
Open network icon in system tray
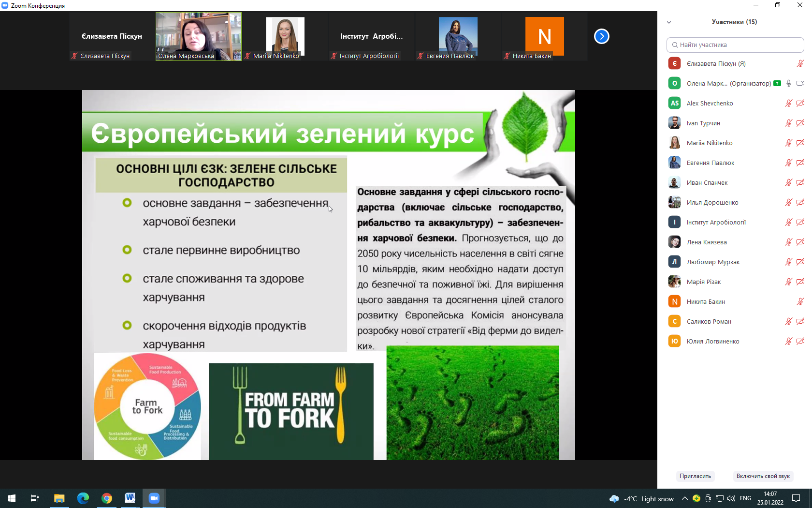coord(720,498)
